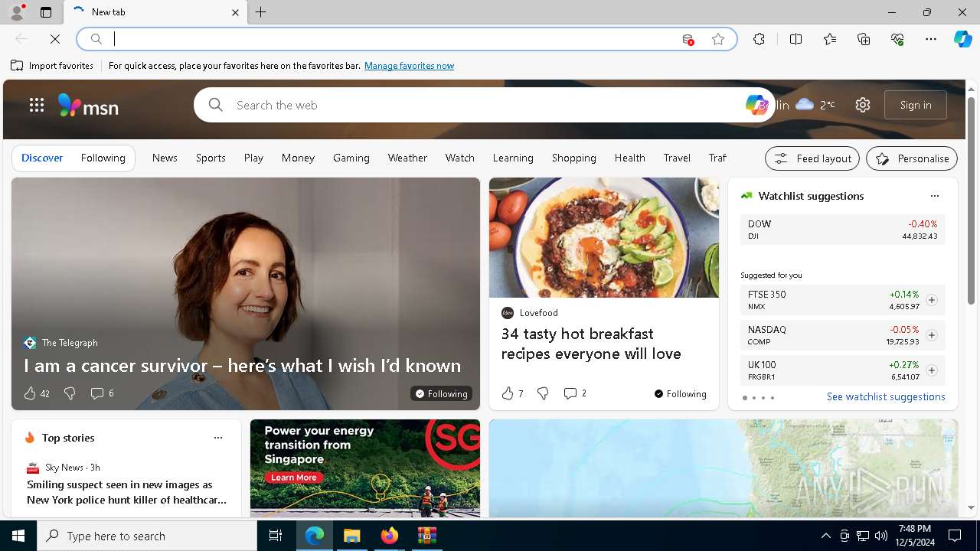Open File Explorer from the taskbar
Viewport: 980px width, 551px height.
(x=352, y=536)
